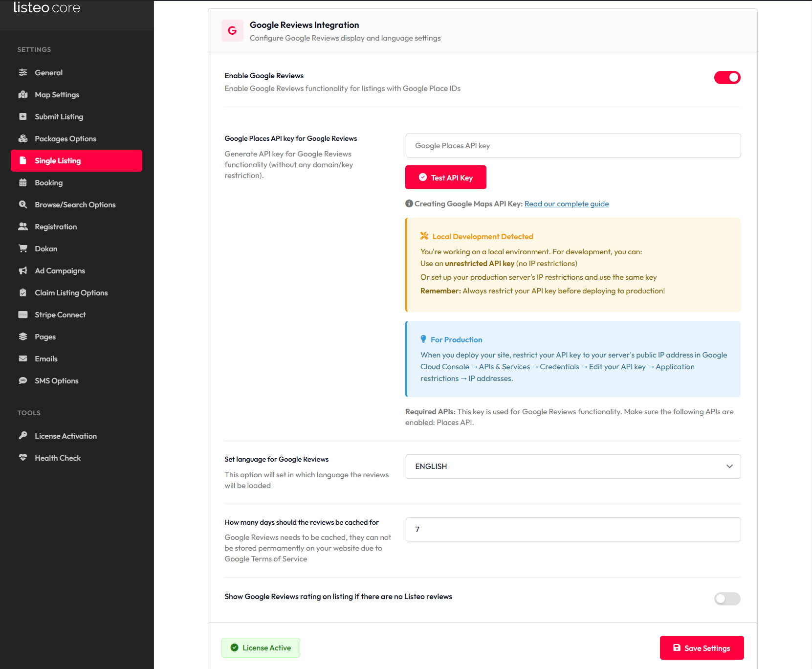Click the Health Check heartbeat icon

pyautogui.click(x=23, y=458)
